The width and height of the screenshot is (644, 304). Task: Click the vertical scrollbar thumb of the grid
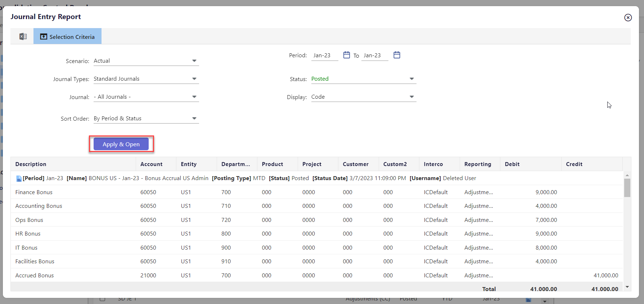(x=627, y=188)
